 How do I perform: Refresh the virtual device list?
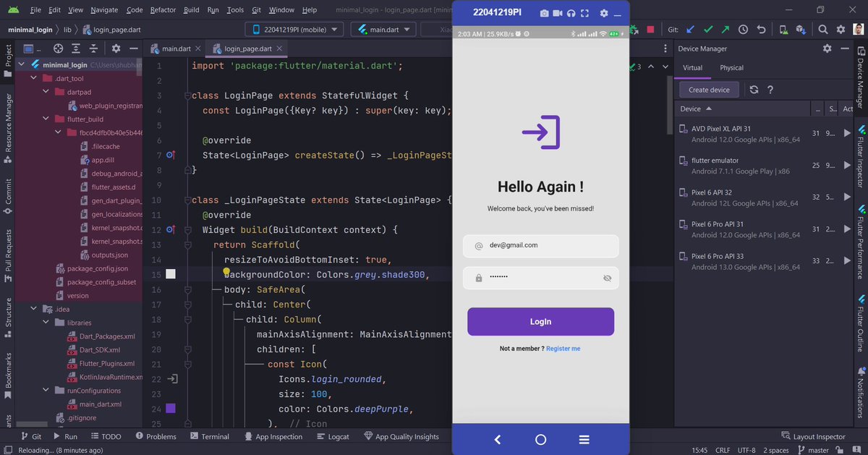754,90
